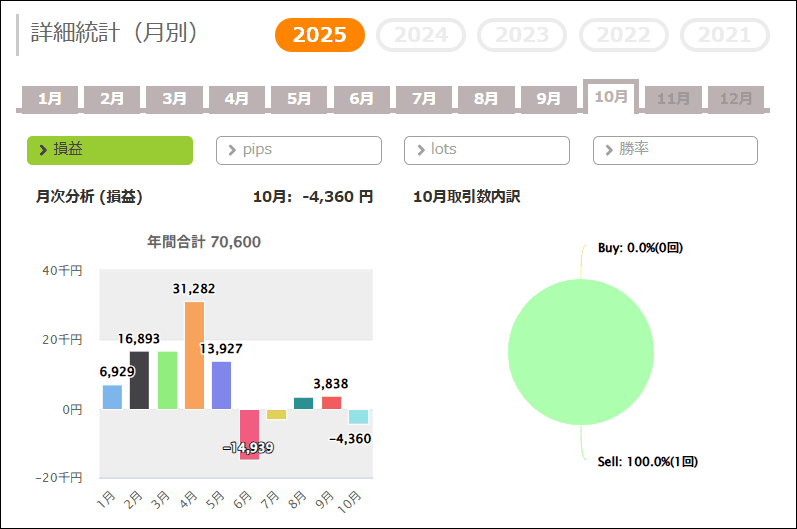Go to the 9月 month tab
Image resolution: width=797 pixels, height=529 pixels.
point(549,98)
